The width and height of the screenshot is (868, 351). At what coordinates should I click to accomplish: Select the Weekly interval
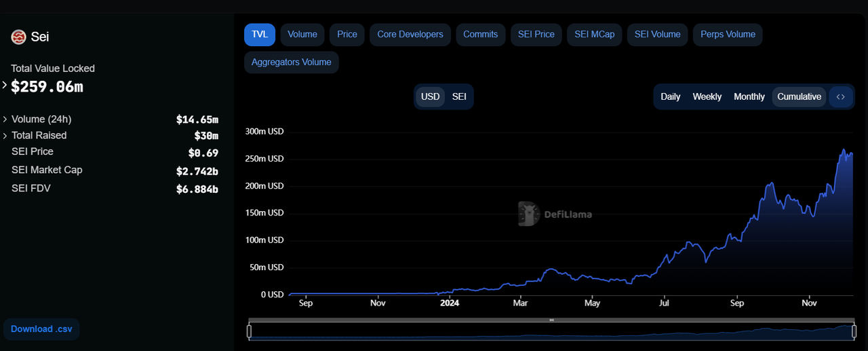click(707, 96)
